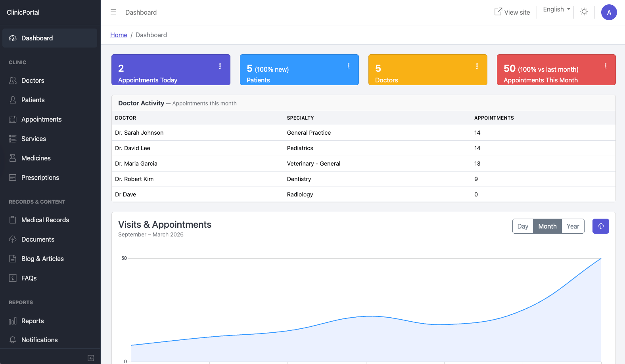Open Patients card three-dot menu
This screenshot has width=625, height=364.
click(x=349, y=66)
